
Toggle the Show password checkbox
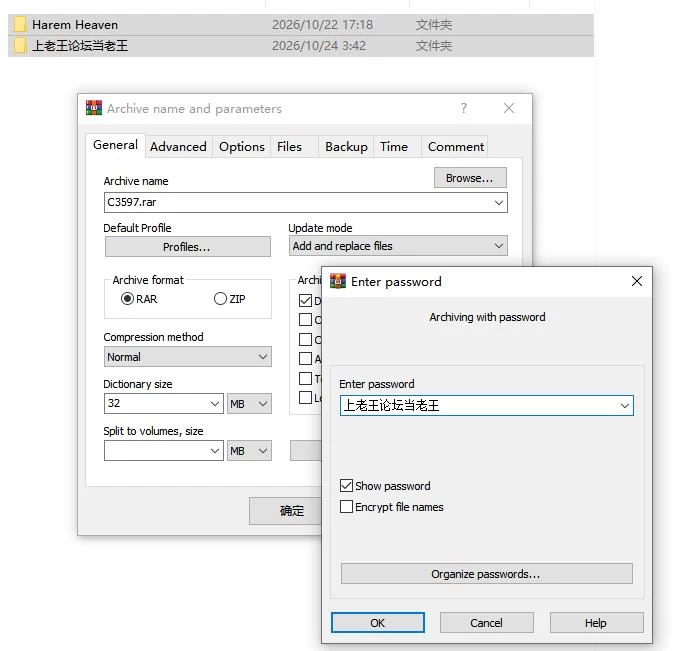click(x=346, y=485)
